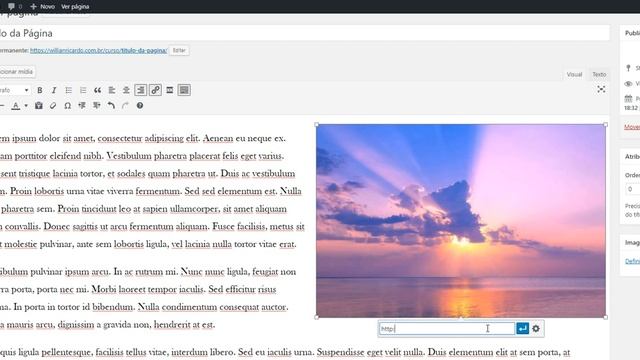Click Ver página in the admin bar
Screen dimensions: 640x360
click(75, 7)
